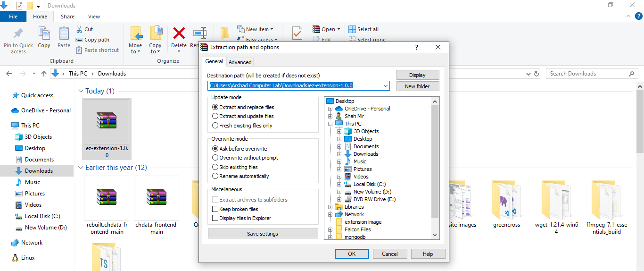Collapse Earlier this year (12) group
The height and width of the screenshot is (271, 644).
click(81, 168)
